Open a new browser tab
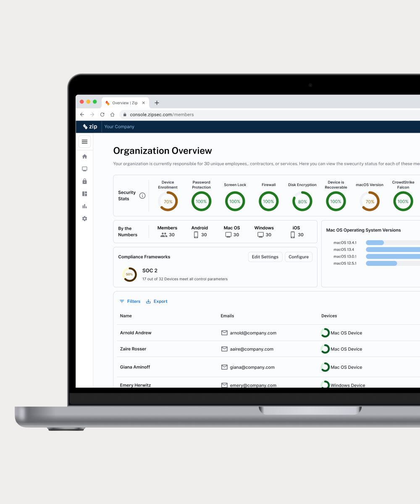 (157, 103)
